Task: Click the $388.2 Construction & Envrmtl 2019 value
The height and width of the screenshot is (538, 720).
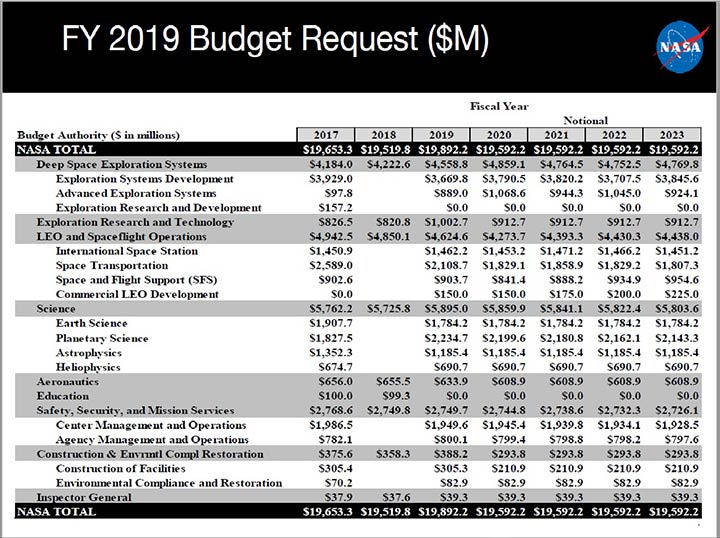Action: pos(451,454)
